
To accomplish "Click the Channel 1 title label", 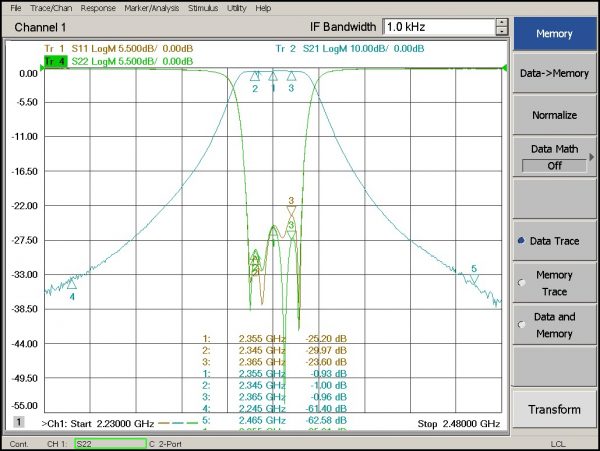I will point(40,27).
